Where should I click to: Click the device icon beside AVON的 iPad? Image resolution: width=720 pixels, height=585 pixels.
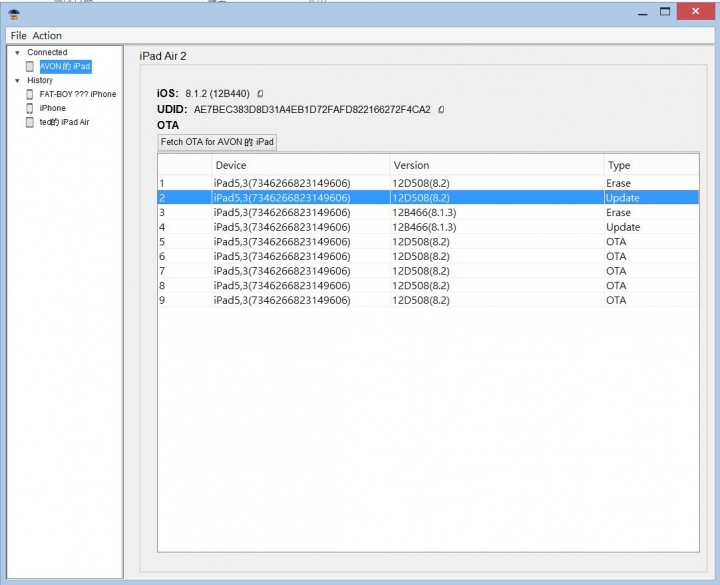(30, 67)
